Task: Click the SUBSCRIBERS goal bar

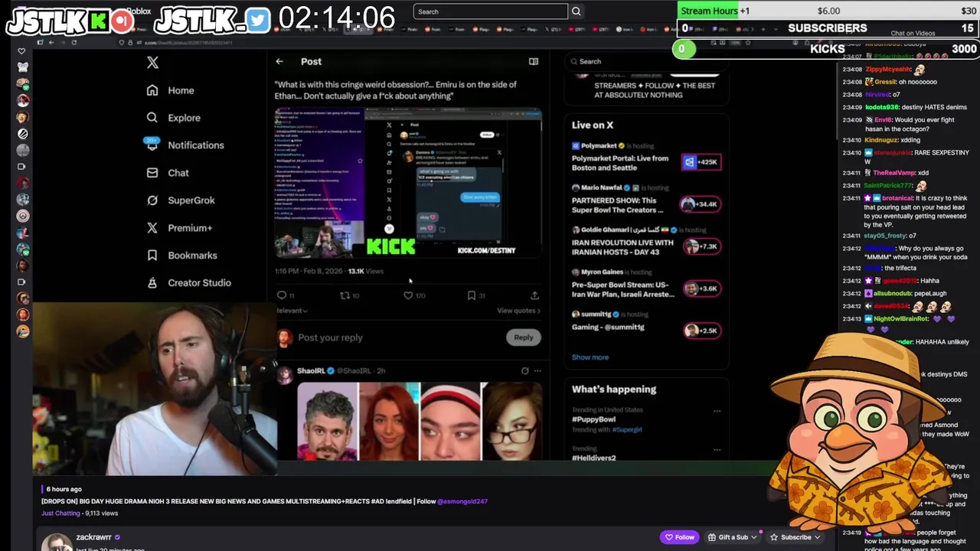Action: [x=828, y=28]
